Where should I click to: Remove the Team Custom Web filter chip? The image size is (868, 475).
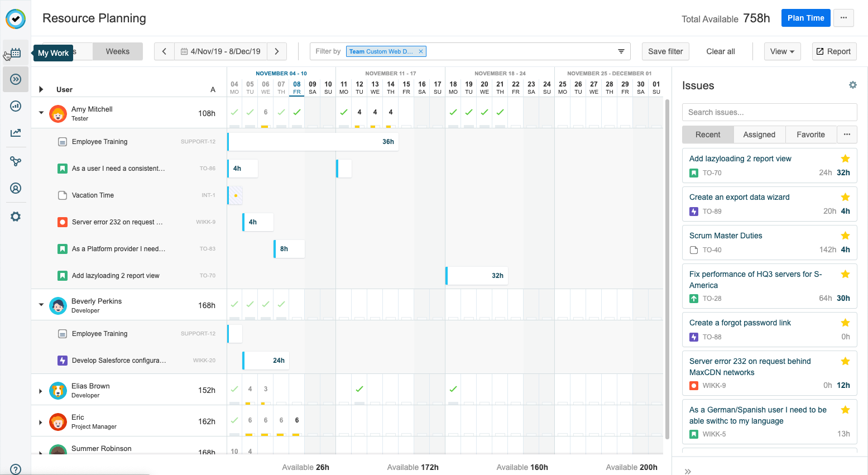(x=421, y=51)
